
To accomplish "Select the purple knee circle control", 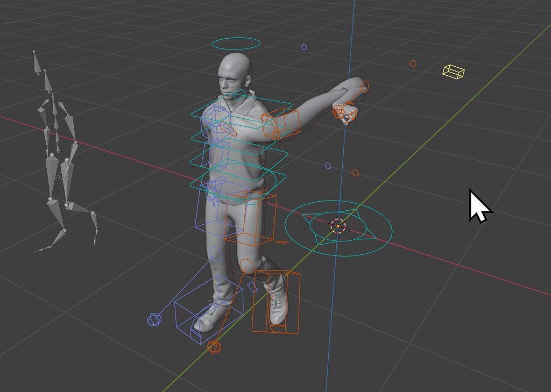I will [216, 254].
